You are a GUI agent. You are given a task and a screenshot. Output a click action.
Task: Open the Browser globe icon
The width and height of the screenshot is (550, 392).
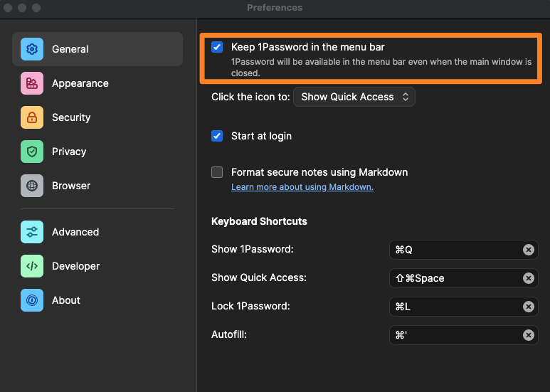[32, 186]
